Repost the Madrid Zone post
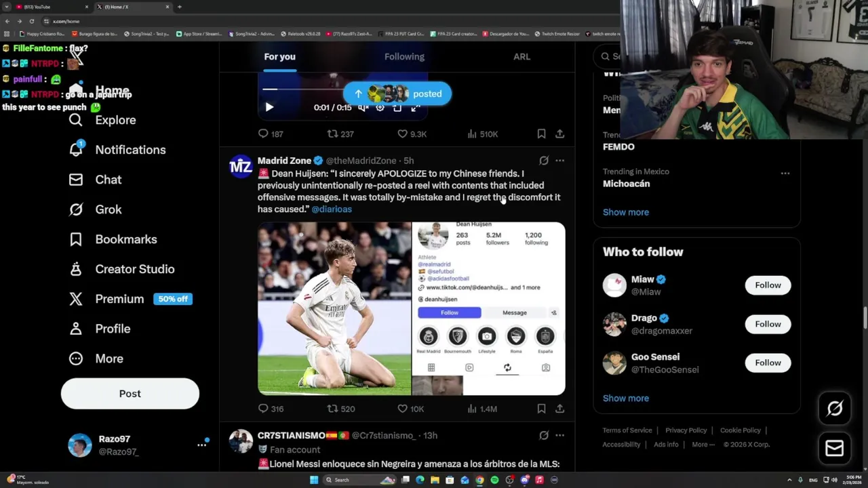Image resolution: width=868 pixels, height=488 pixels. (x=340, y=409)
